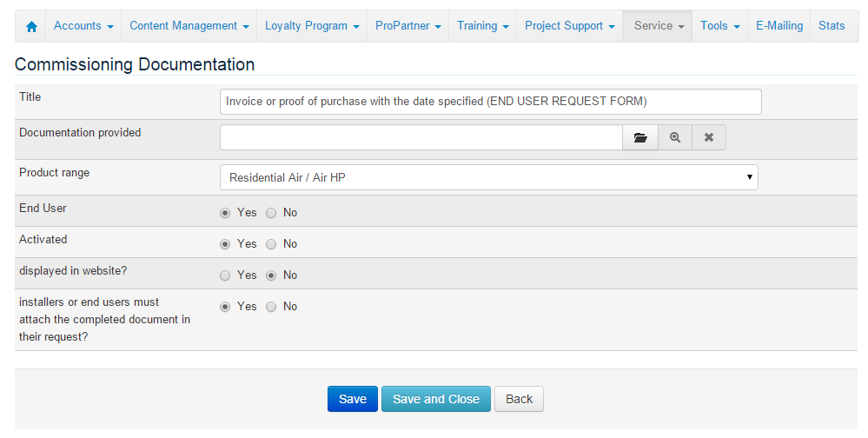Screen dimensions: 868x438
Task: Focus the Documentation provided input field
Action: pyautogui.click(x=421, y=137)
